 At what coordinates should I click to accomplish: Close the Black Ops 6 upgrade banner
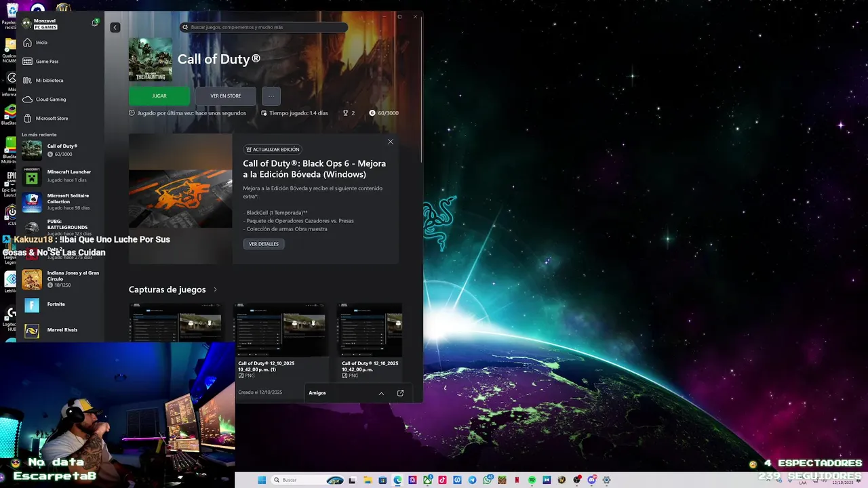[390, 142]
